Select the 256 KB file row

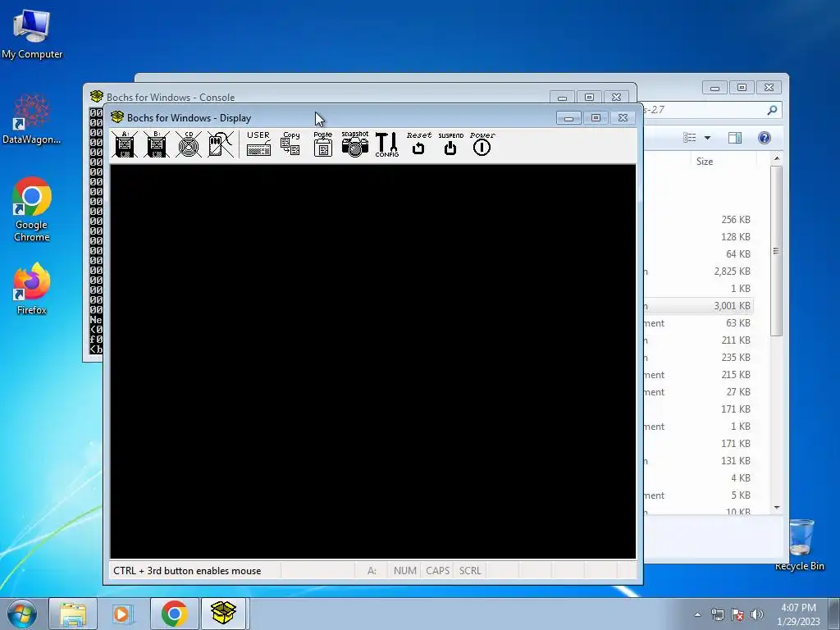(699, 220)
